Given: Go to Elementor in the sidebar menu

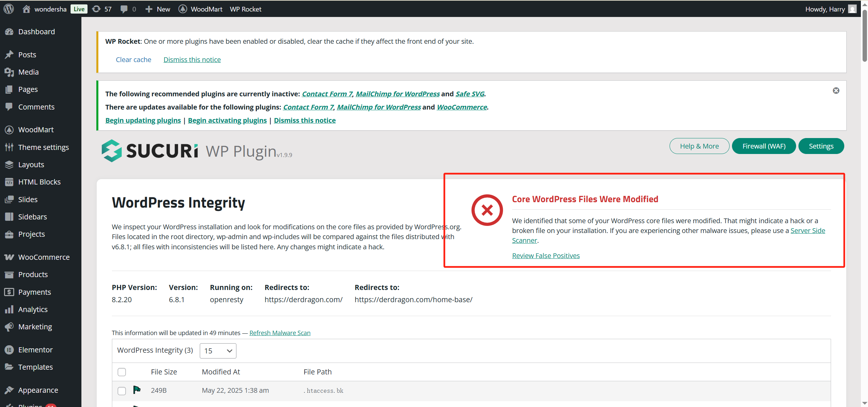Looking at the screenshot, I should click(x=35, y=350).
